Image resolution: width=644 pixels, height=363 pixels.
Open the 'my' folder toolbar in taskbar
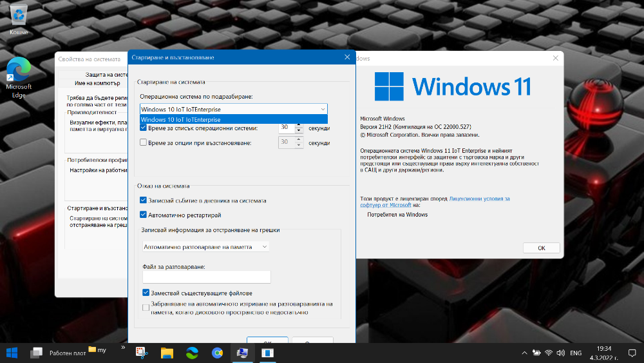(97, 350)
